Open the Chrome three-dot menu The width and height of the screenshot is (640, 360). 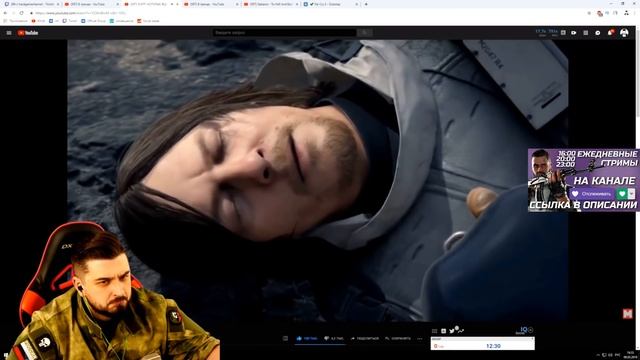click(x=636, y=13)
